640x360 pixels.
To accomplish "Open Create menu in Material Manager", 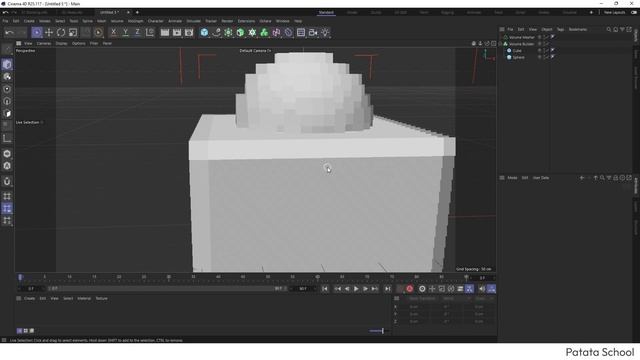I will pyautogui.click(x=29, y=298).
